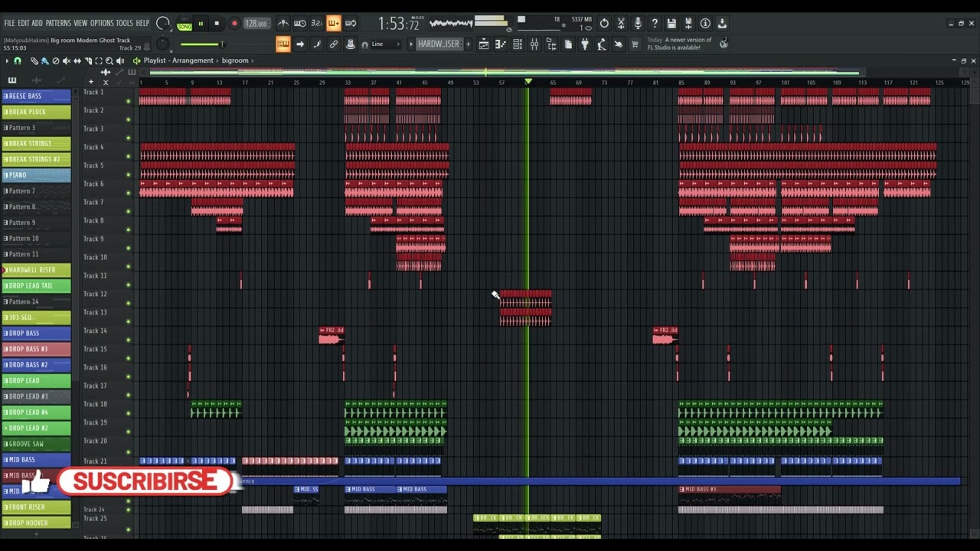Viewport: 980px width, 551px height.
Task: Click the project info icon
Action: tap(704, 24)
